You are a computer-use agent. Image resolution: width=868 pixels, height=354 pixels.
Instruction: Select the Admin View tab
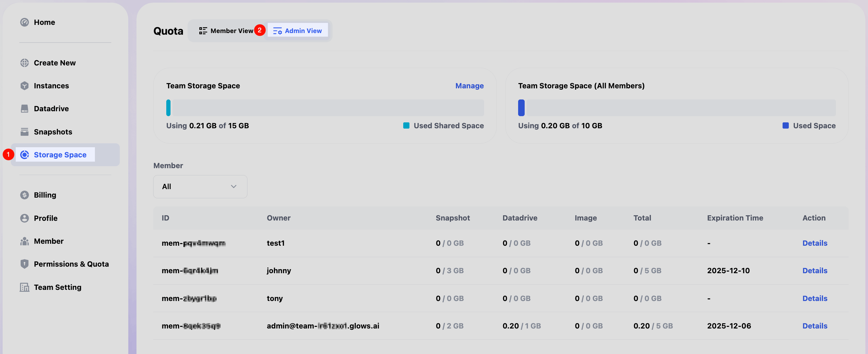coord(297,31)
